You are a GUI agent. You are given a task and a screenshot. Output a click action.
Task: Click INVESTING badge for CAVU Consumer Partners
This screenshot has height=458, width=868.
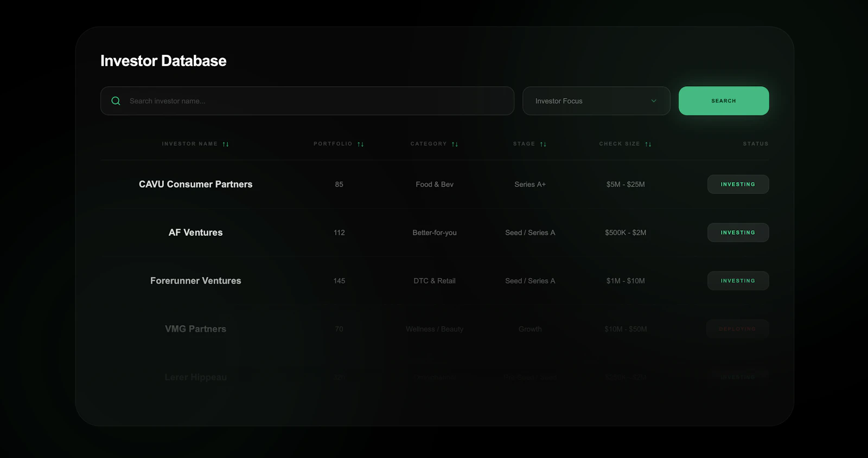point(738,184)
